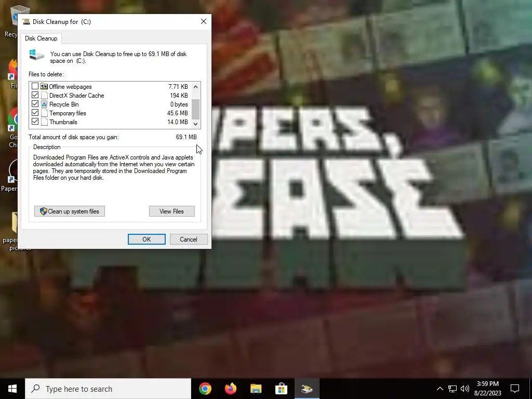Select the Offline webpages file icon
532x399 pixels.
(44, 86)
